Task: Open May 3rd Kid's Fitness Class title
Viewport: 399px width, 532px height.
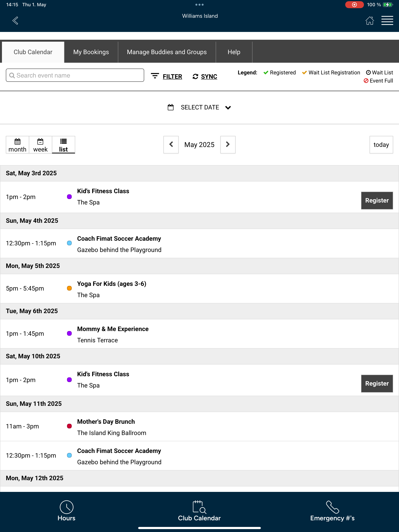Action: click(103, 191)
